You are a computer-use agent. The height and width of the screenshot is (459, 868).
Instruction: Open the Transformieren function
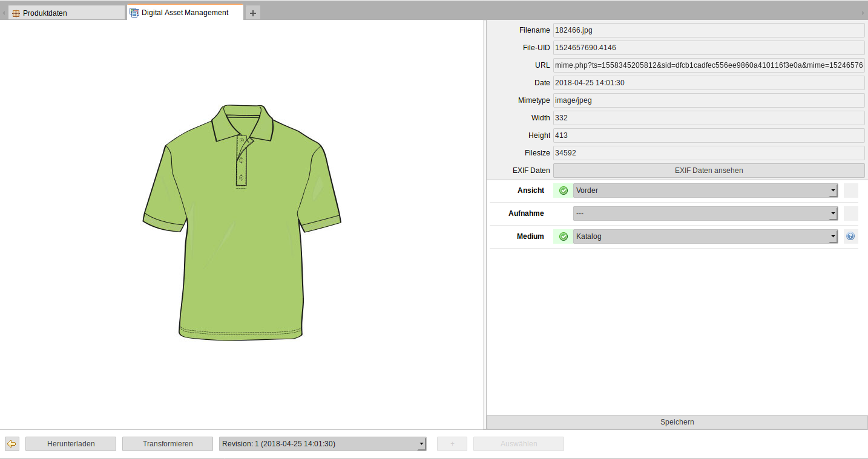tap(168, 444)
